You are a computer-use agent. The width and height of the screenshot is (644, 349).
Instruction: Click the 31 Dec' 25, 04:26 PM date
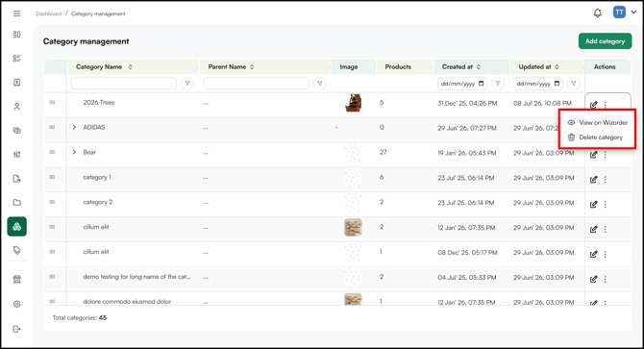(x=467, y=104)
